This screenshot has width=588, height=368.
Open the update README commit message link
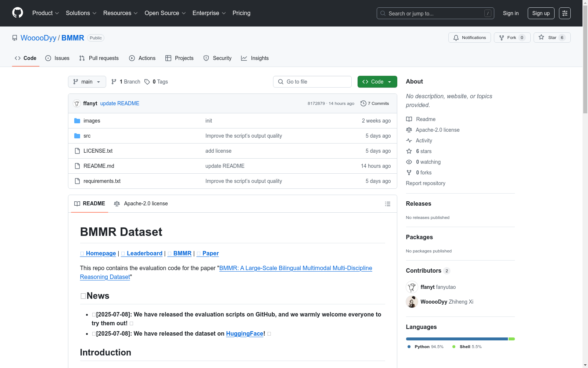(120, 103)
